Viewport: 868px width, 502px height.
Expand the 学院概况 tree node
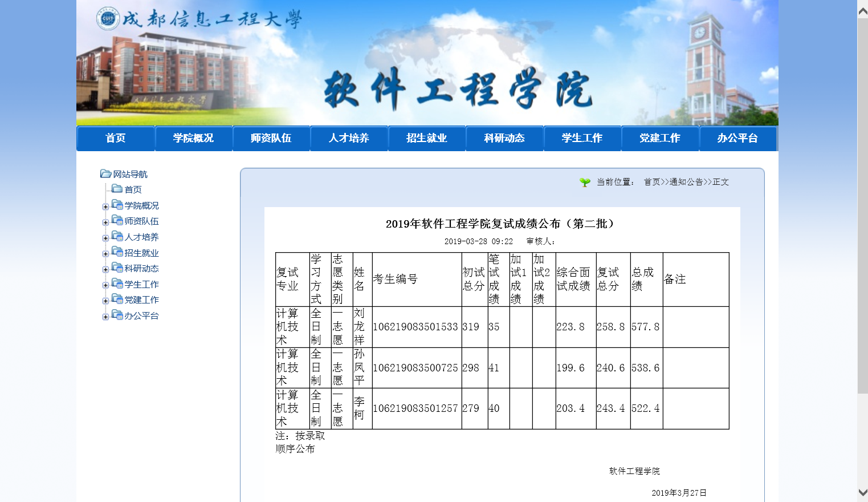tap(105, 207)
